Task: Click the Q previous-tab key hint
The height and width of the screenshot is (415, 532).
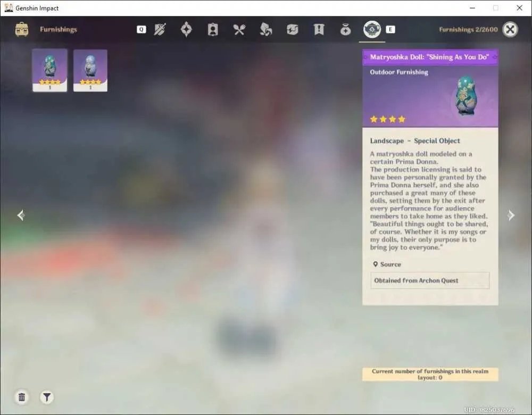Action: [142, 29]
